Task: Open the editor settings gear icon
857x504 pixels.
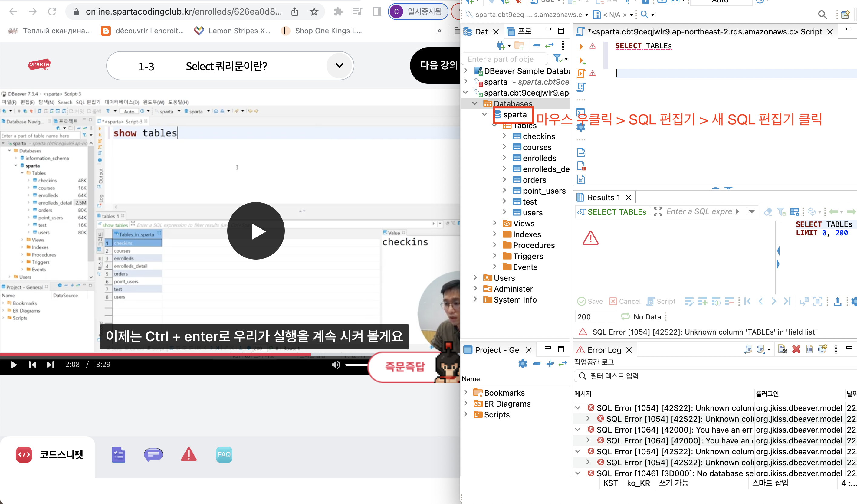Action: 581,127
